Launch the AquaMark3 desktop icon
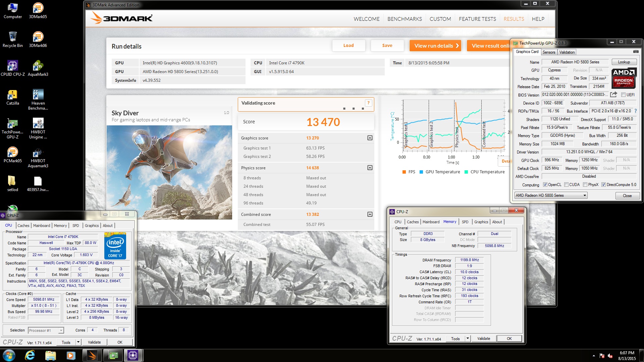The height and width of the screenshot is (362, 644). tap(38, 68)
